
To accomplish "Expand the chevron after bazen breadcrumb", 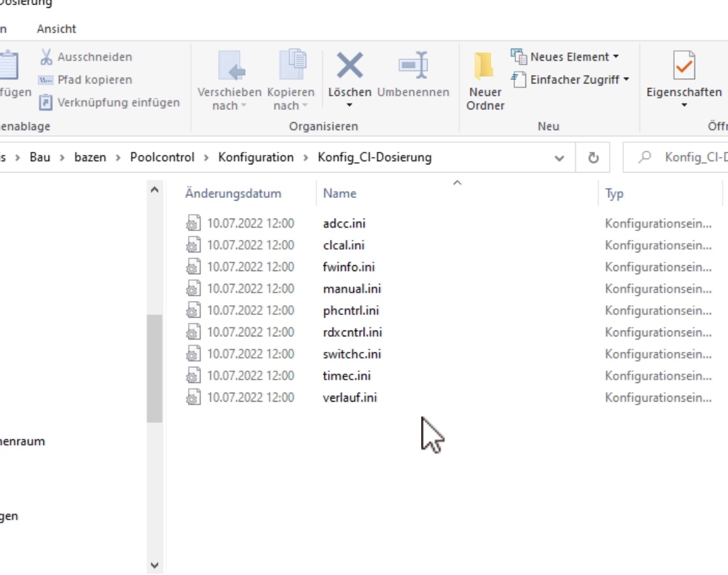I will pyautogui.click(x=118, y=158).
